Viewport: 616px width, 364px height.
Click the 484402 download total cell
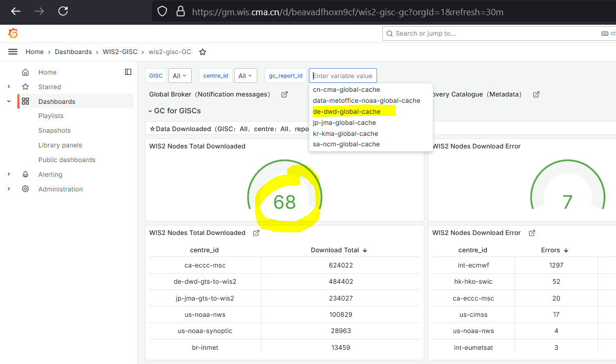(x=341, y=282)
